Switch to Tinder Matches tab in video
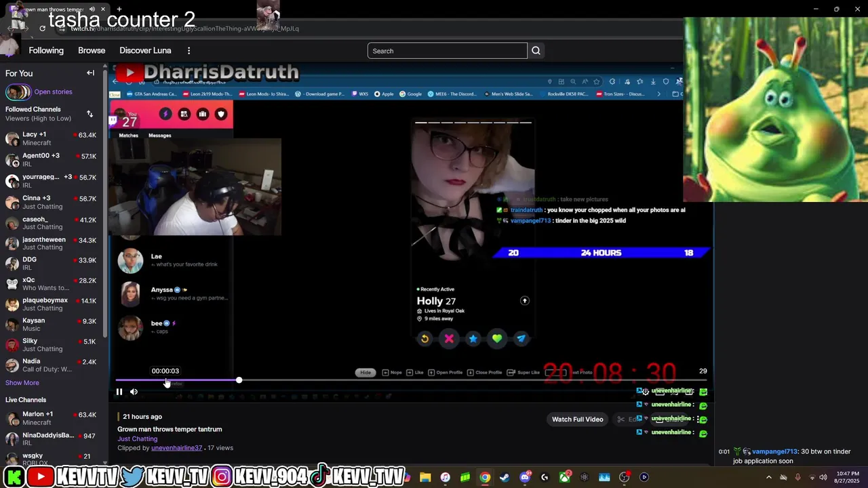This screenshot has height=488, width=868. click(x=128, y=136)
